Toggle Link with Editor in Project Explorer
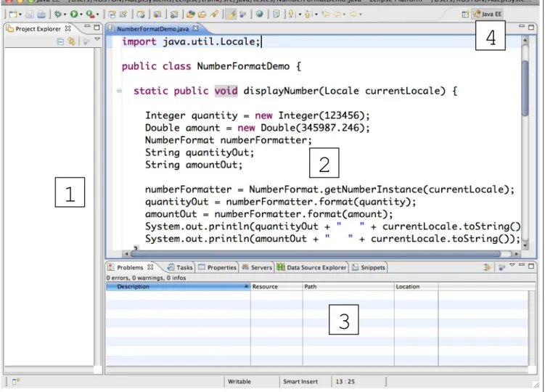The image size is (545, 392). click(72, 41)
